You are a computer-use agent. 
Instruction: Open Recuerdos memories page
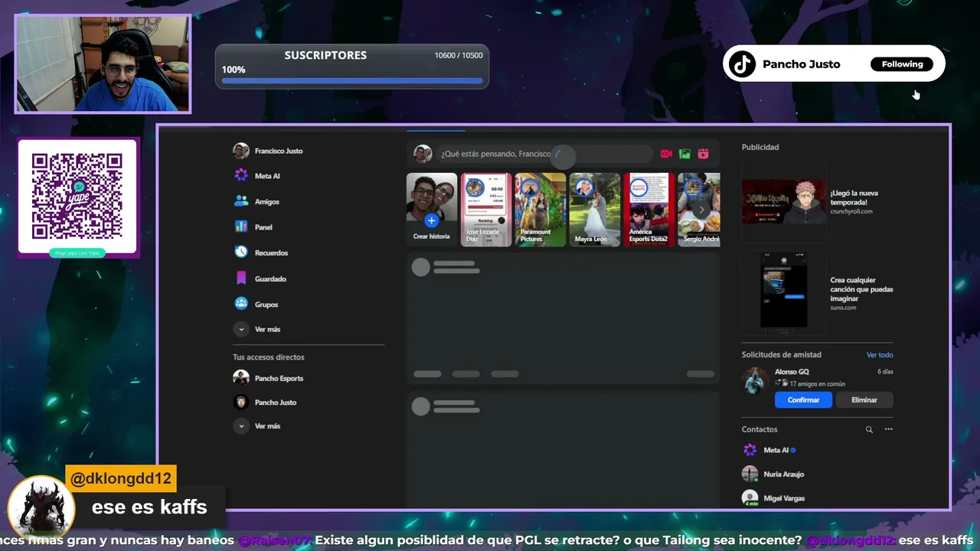[261, 253]
